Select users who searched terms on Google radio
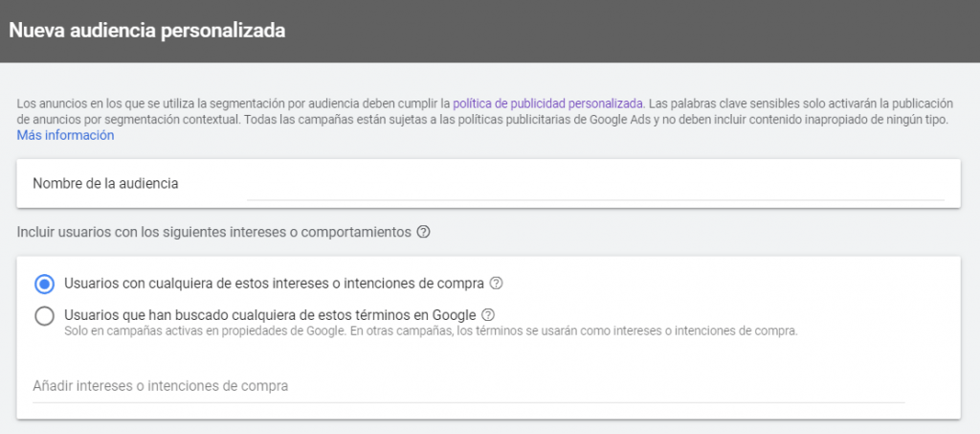 [44, 316]
